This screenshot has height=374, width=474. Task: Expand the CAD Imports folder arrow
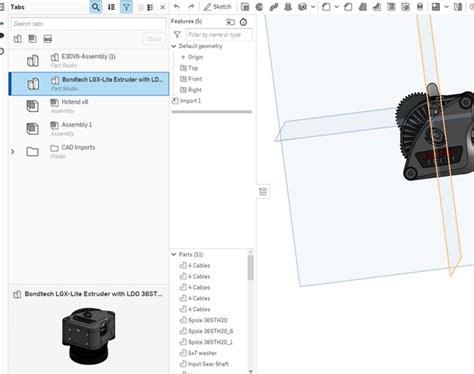(x=13, y=152)
